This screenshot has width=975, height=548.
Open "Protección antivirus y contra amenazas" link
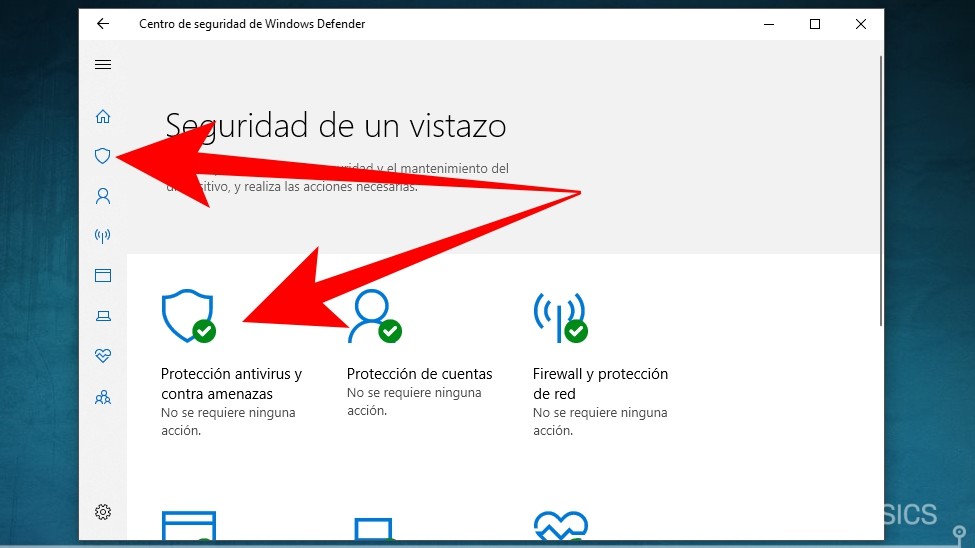tap(231, 384)
